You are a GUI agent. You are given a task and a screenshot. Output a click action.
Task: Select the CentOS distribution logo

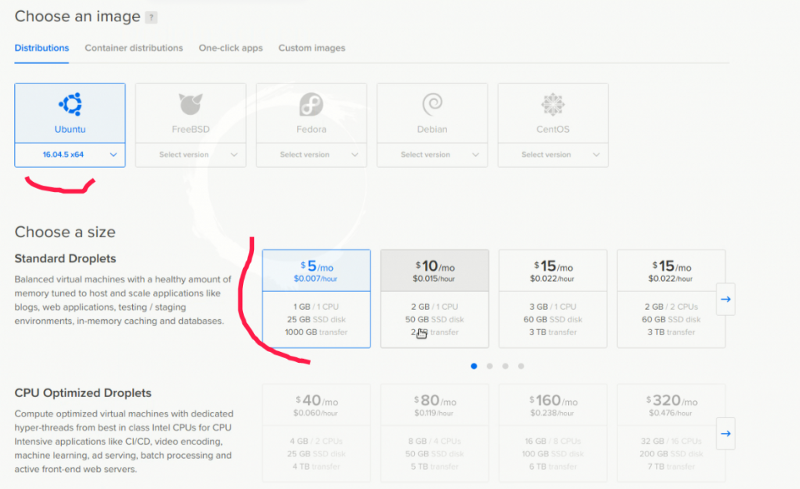(553, 105)
